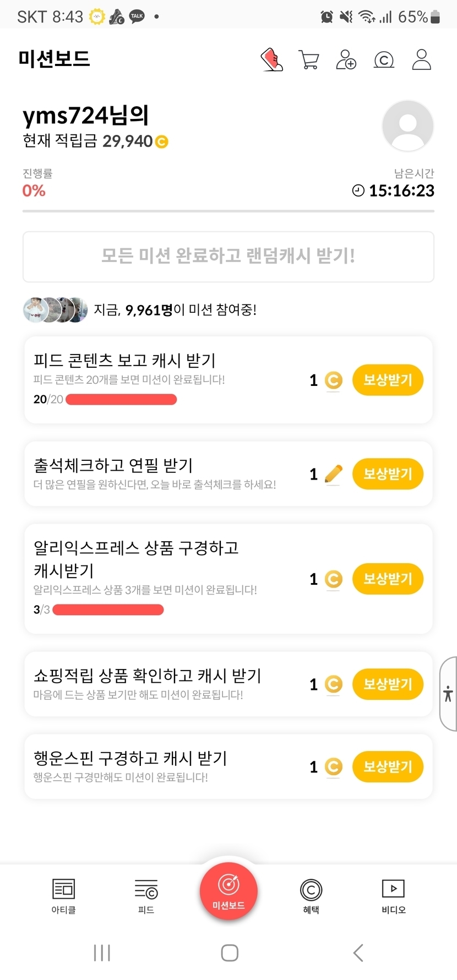Tap the 피드 콘텐츠 20/20 progress bar
The image size is (457, 980).
pyautogui.click(x=121, y=400)
